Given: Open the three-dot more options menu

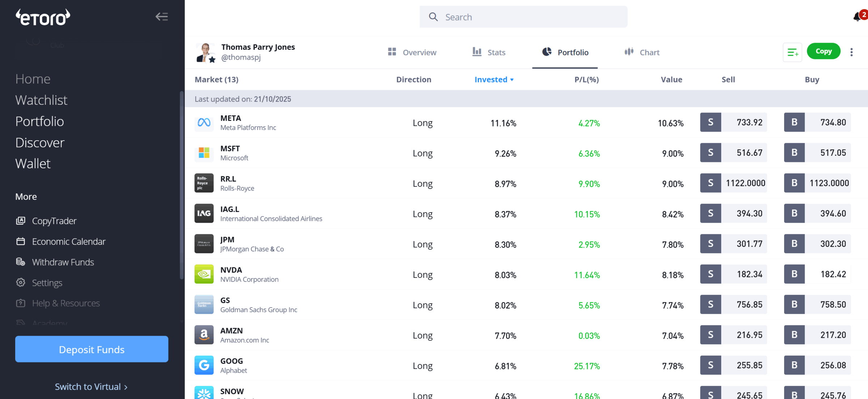Looking at the screenshot, I should [x=851, y=52].
